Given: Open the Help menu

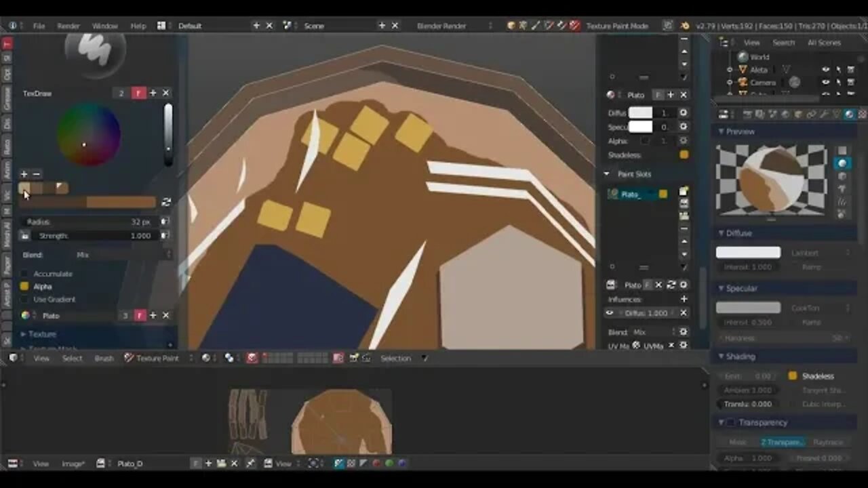Looking at the screenshot, I should click(138, 26).
